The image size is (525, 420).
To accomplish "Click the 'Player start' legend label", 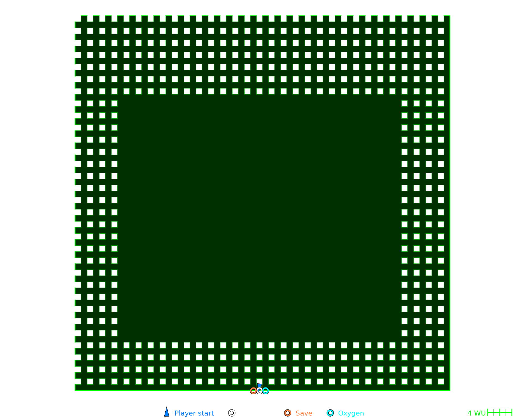I will (x=194, y=413).
